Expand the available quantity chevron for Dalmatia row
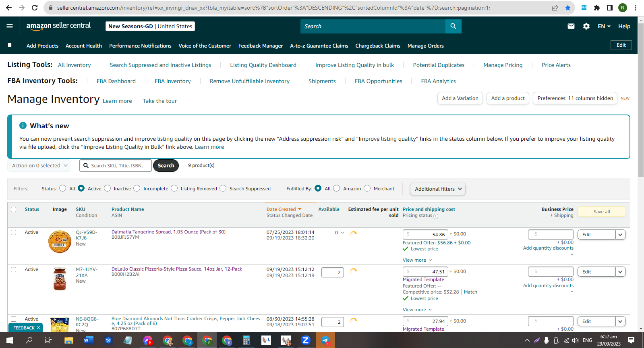 tap(343, 233)
